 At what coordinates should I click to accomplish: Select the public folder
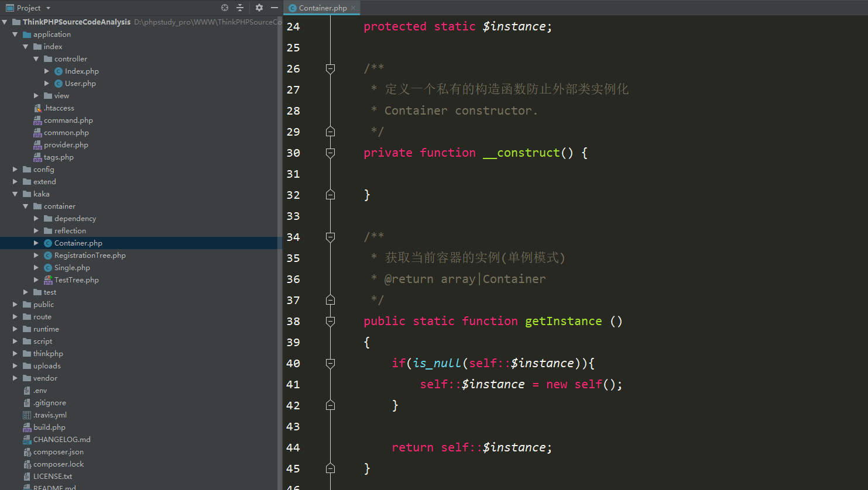pos(43,305)
